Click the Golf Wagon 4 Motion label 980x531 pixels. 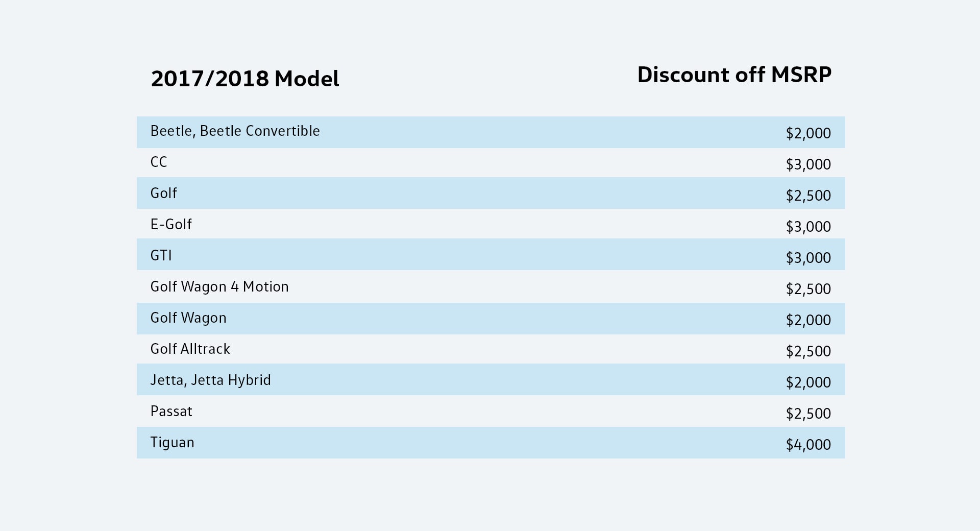[219, 287]
